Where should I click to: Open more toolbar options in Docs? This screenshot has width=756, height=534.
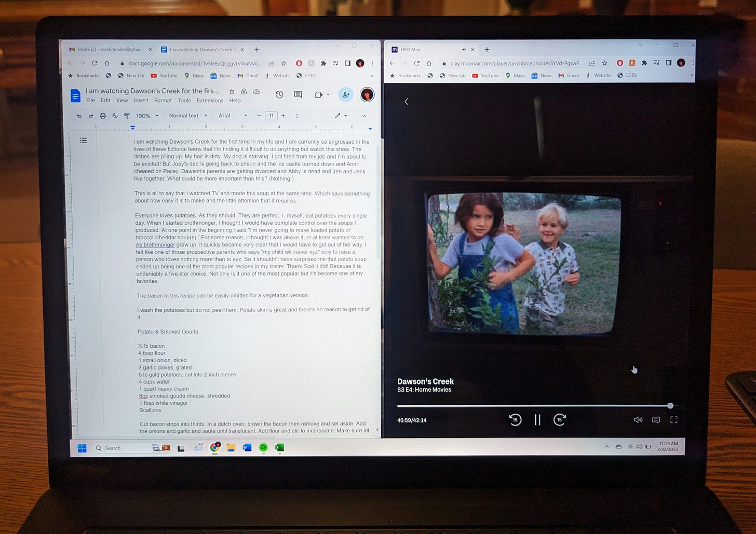tap(297, 116)
